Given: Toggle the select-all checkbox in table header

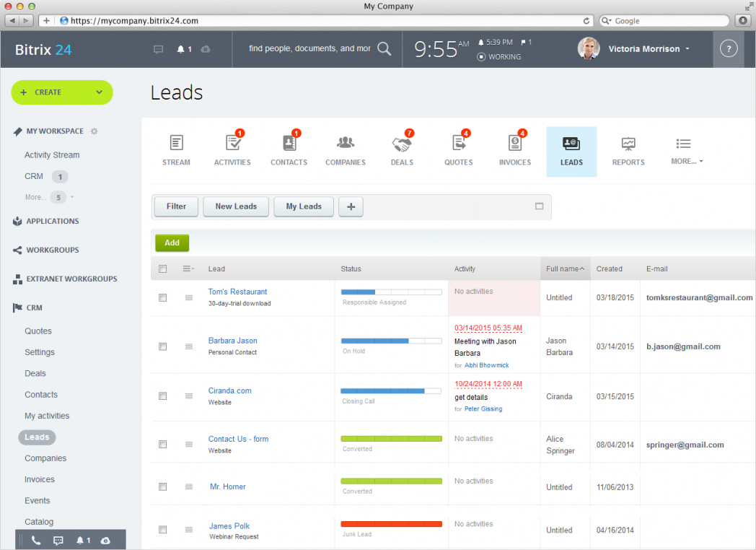Looking at the screenshot, I should (x=163, y=269).
